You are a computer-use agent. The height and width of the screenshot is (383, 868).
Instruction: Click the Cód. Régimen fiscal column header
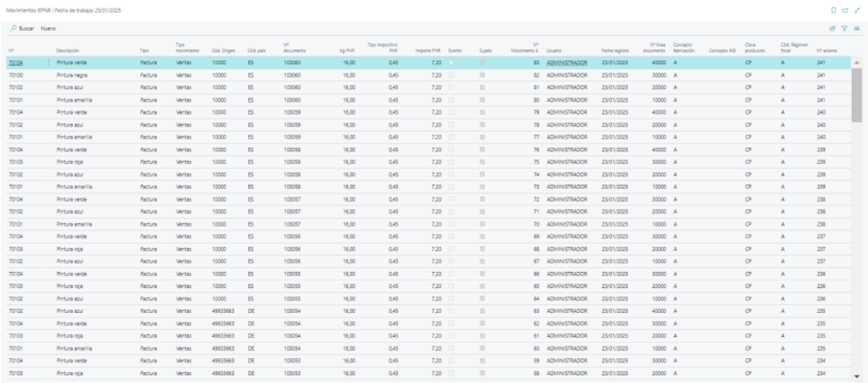pyautogui.click(x=794, y=48)
